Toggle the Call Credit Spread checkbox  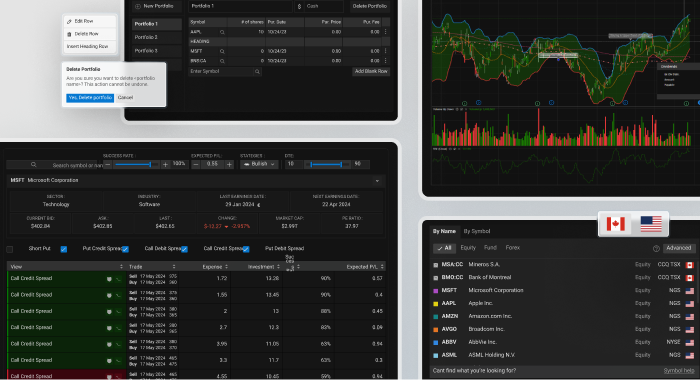246,249
